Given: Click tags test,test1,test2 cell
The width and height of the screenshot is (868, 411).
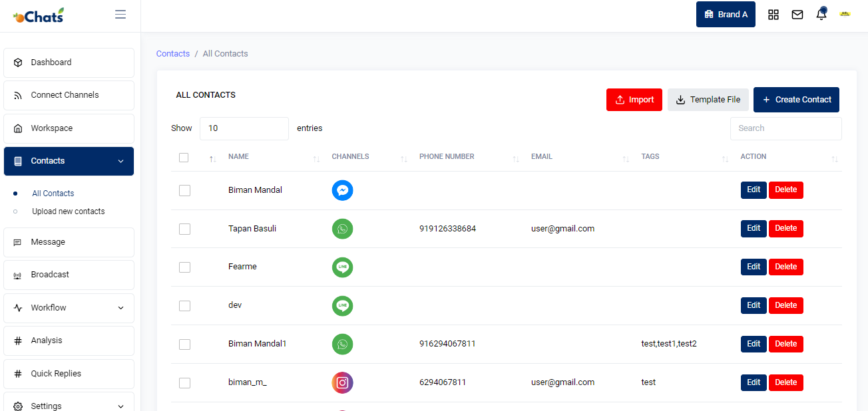Looking at the screenshot, I should click(x=669, y=344).
